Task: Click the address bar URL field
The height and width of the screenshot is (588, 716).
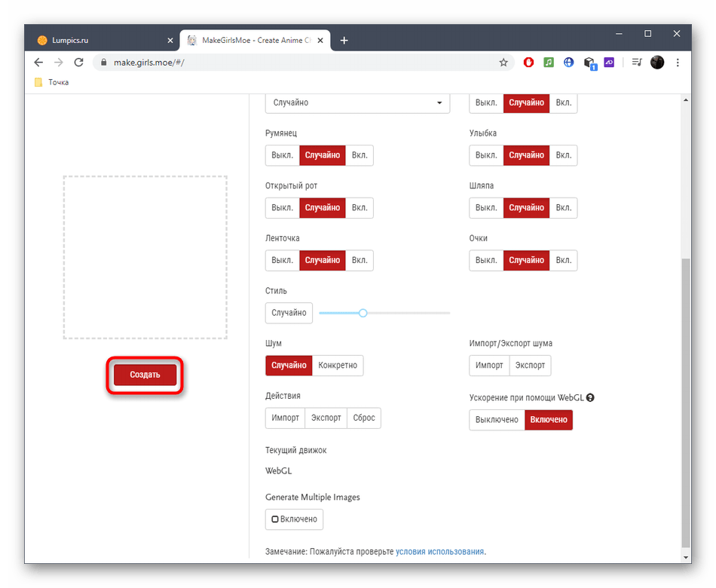Action: click(301, 63)
